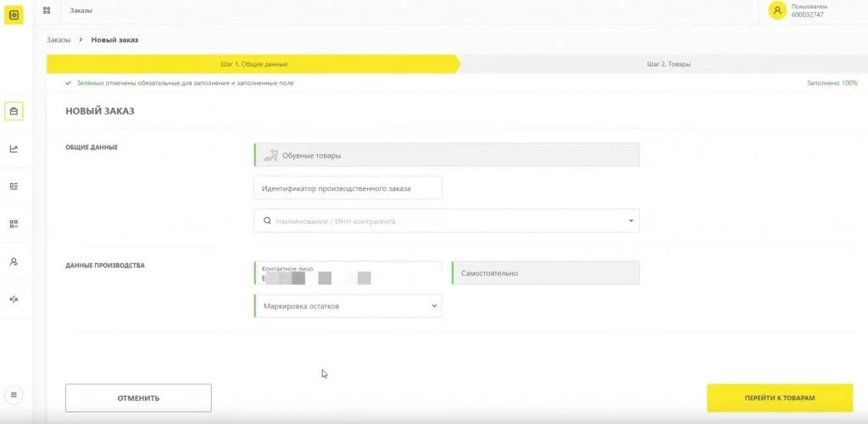Switch to Шаг 2. Товары step
The height and width of the screenshot is (424, 868).
(669, 64)
